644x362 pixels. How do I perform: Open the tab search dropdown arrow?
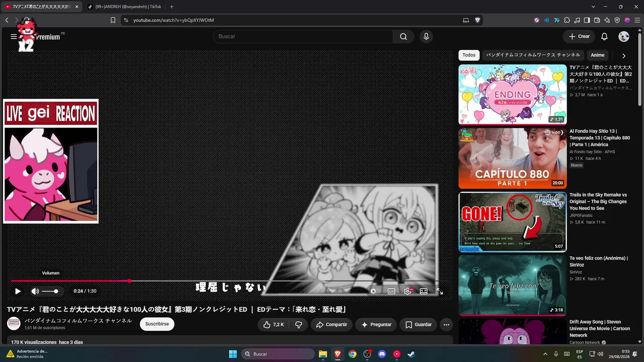tap(593, 7)
